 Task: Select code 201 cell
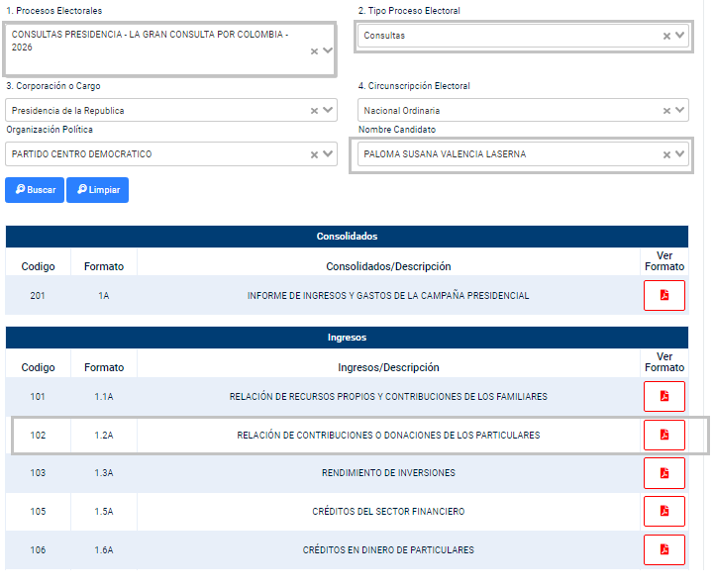38,296
